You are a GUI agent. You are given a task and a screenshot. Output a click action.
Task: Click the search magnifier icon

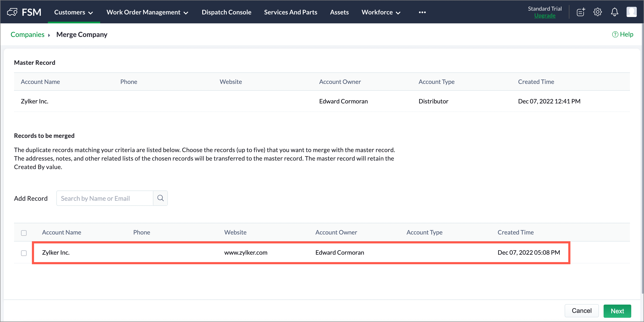point(161,198)
